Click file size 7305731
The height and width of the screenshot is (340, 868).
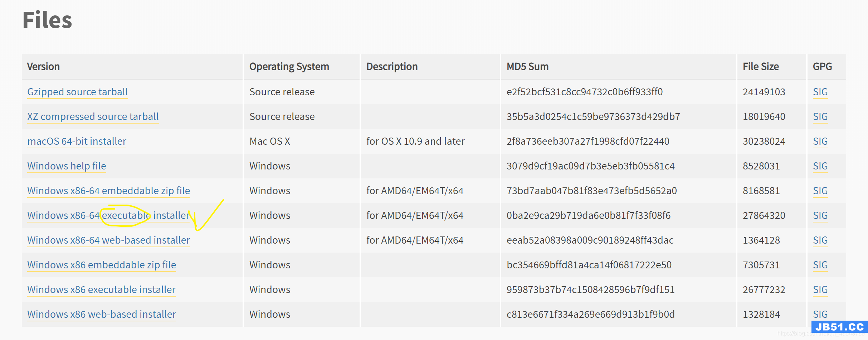[x=761, y=265]
